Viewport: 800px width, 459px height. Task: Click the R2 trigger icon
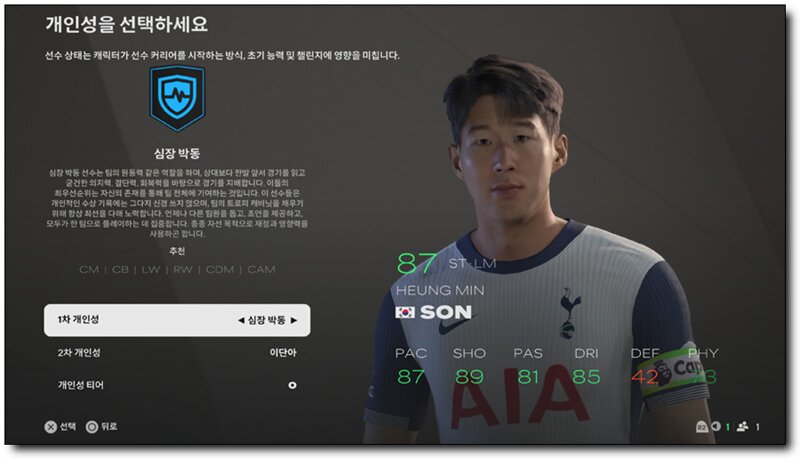(702, 427)
